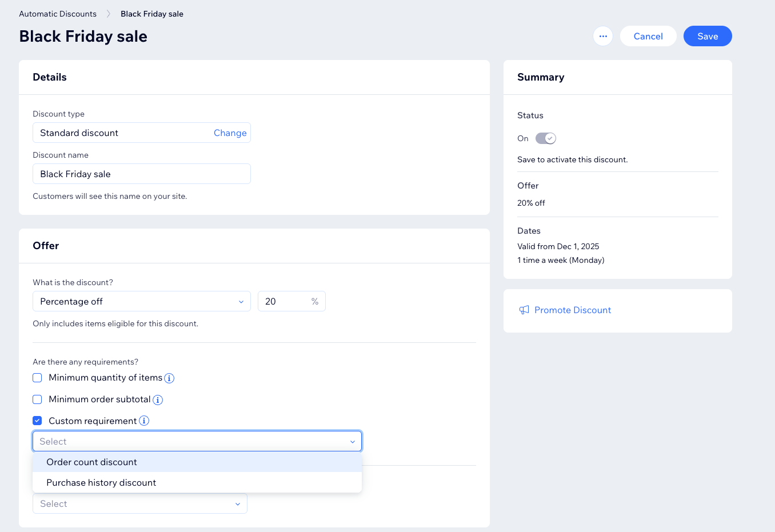Go back to Automatic Discounts breadcrumb
Screen dimensions: 775x532
(58, 14)
